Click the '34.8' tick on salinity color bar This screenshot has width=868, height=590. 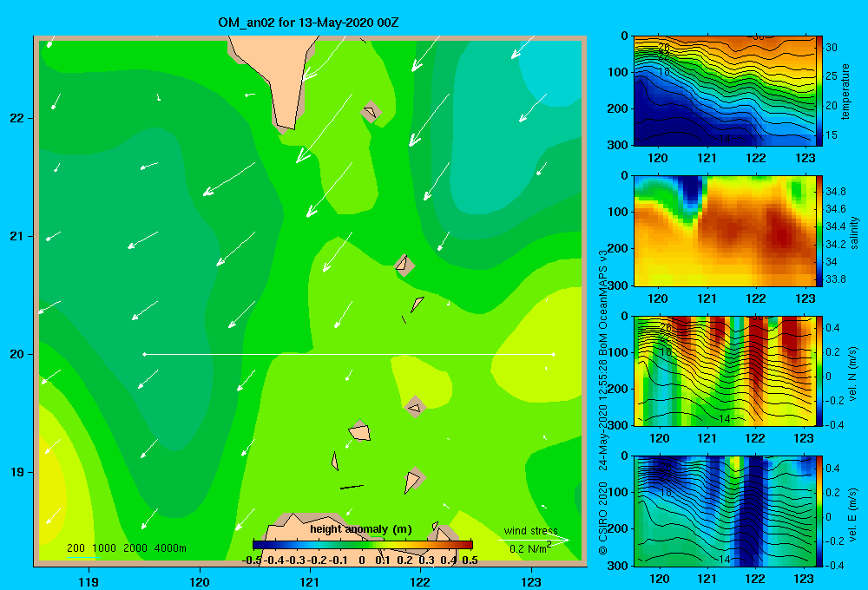click(835, 192)
